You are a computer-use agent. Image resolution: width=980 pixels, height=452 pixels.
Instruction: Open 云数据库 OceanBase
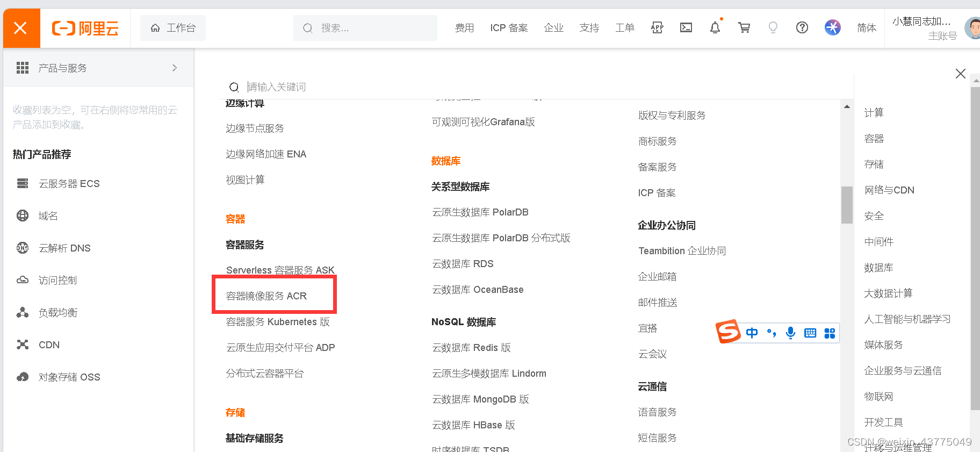pos(478,290)
